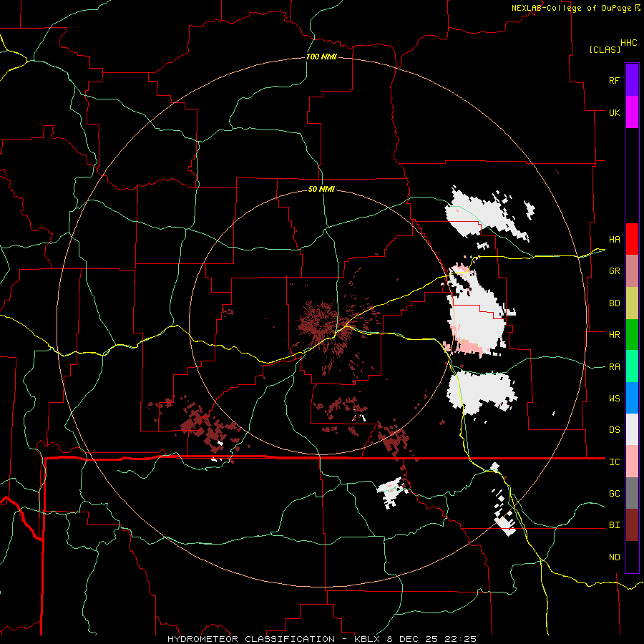The width and height of the screenshot is (644, 644).
Task: Click the ND black legend swatch
Action: coord(632,557)
